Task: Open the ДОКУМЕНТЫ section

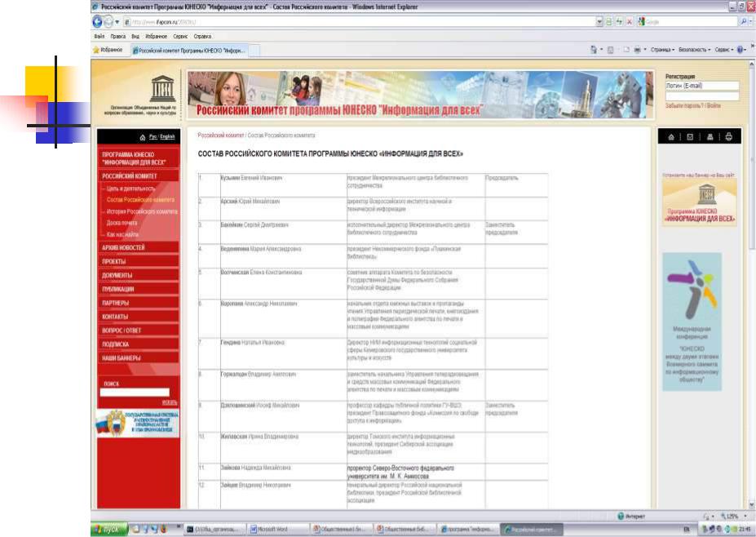Action: (139, 275)
